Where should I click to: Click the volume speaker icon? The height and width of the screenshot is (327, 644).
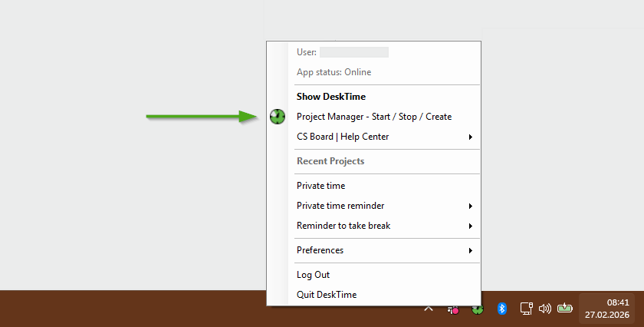click(x=545, y=309)
